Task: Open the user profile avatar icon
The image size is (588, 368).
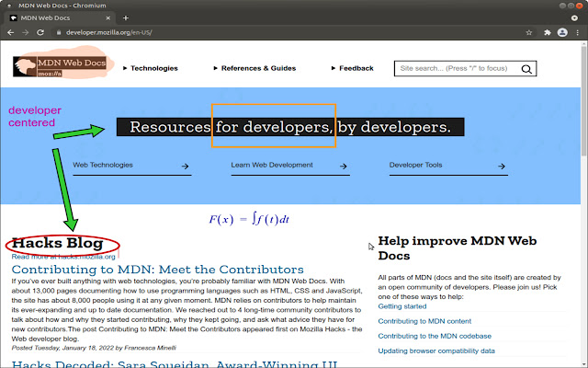Action: pyautogui.click(x=562, y=33)
